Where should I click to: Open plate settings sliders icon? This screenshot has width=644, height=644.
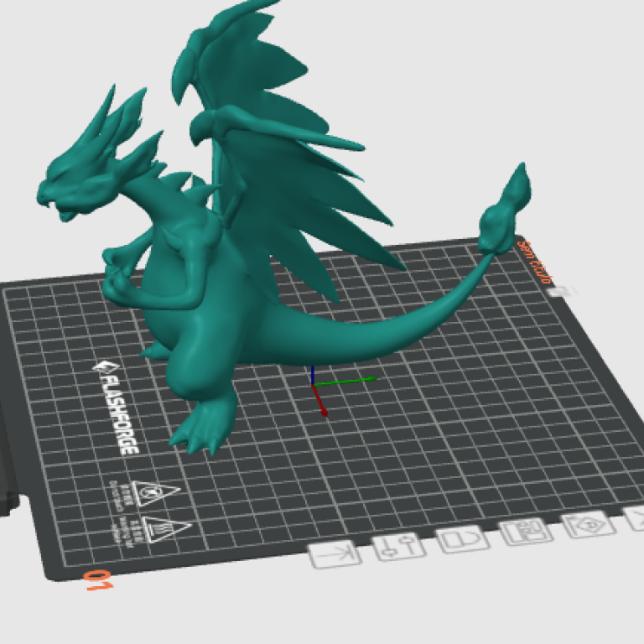point(397,547)
